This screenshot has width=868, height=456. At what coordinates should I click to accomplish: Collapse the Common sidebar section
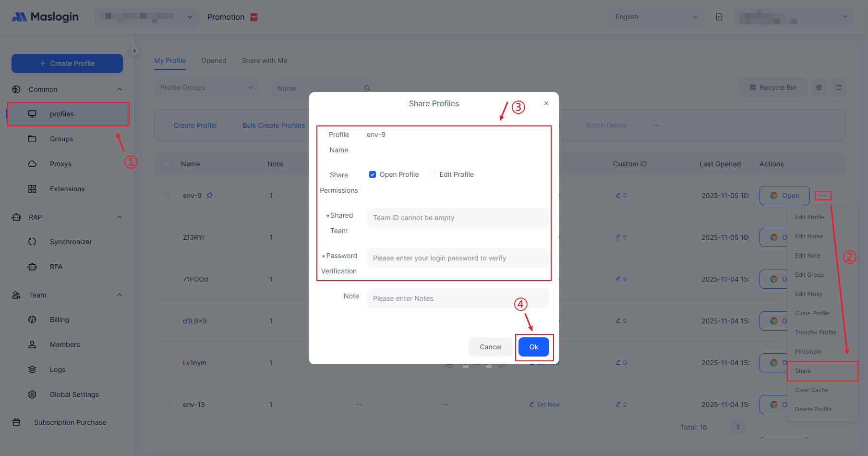click(x=120, y=89)
